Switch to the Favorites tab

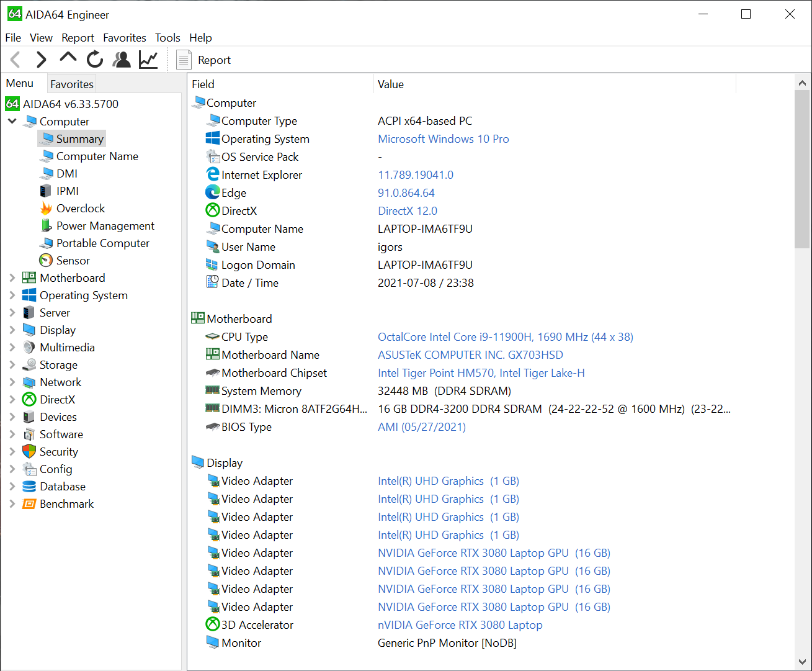tap(72, 84)
